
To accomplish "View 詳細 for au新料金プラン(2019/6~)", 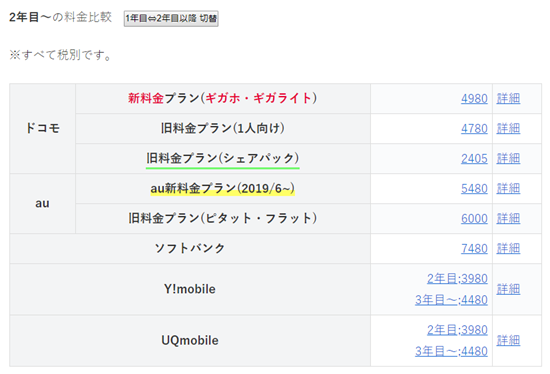I will (508, 189).
